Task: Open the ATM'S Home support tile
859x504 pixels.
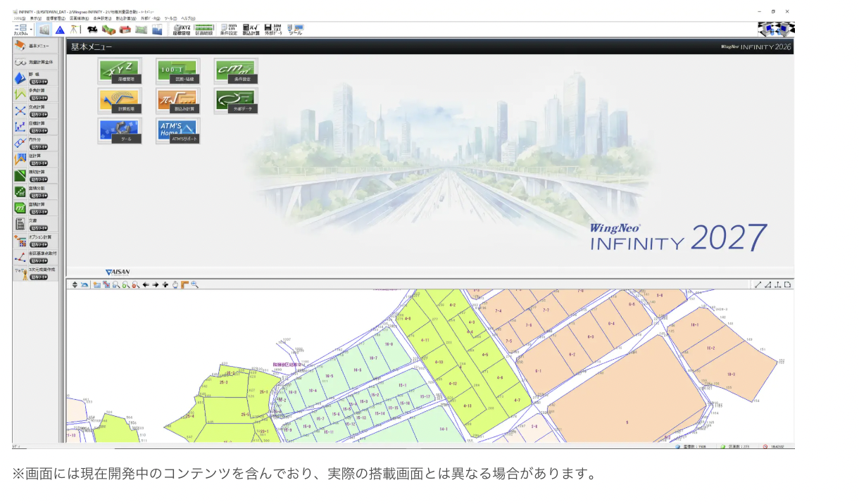Action: (177, 131)
